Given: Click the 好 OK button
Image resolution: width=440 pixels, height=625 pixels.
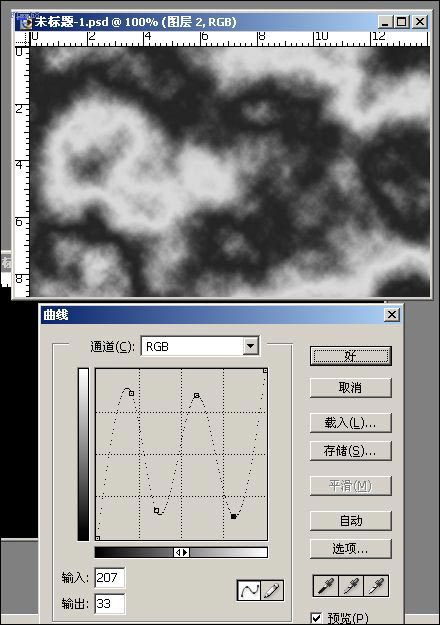Looking at the screenshot, I should pyautogui.click(x=350, y=356).
